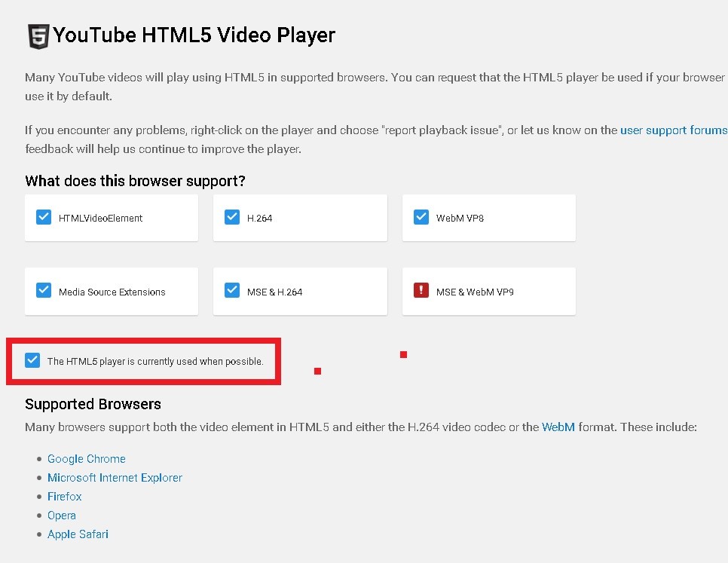Click the YouTube HTML5 Video Player heading
This screenshot has height=563, width=728.
pyautogui.click(x=194, y=35)
